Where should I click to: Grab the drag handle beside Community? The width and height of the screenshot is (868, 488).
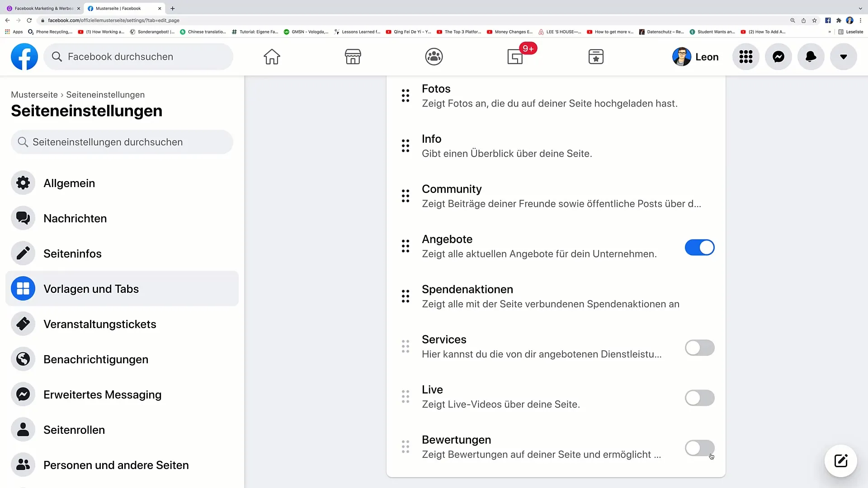click(x=406, y=196)
